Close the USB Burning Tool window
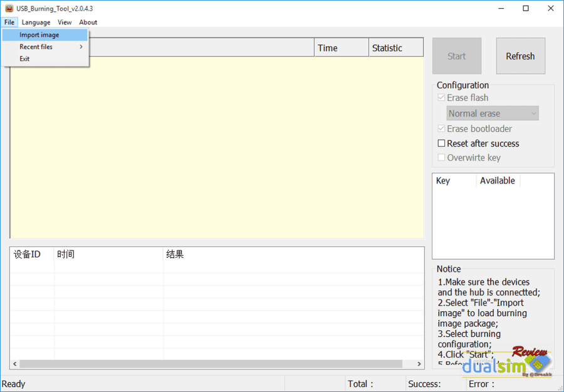The width and height of the screenshot is (564, 392). [x=551, y=8]
